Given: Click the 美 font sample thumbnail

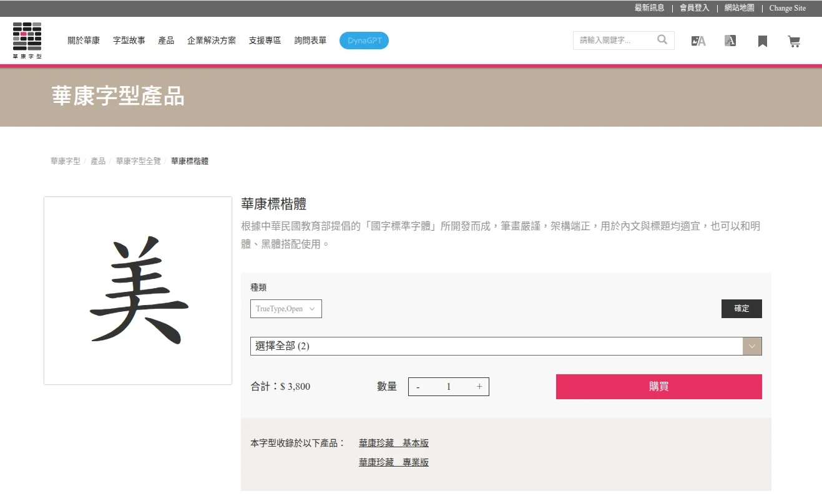Looking at the screenshot, I should click(x=138, y=291).
